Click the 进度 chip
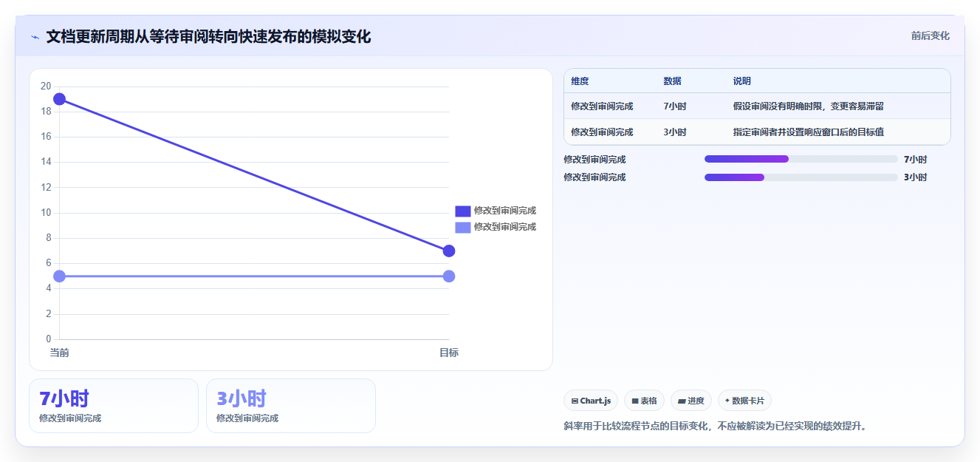The image size is (980, 462). click(x=691, y=401)
